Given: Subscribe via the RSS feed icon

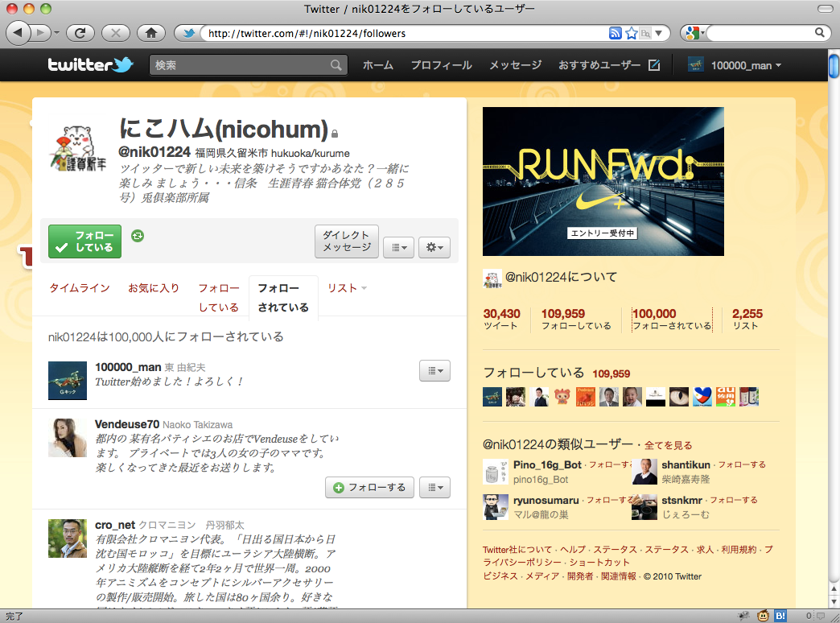Looking at the screenshot, I should pyautogui.click(x=615, y=33).
